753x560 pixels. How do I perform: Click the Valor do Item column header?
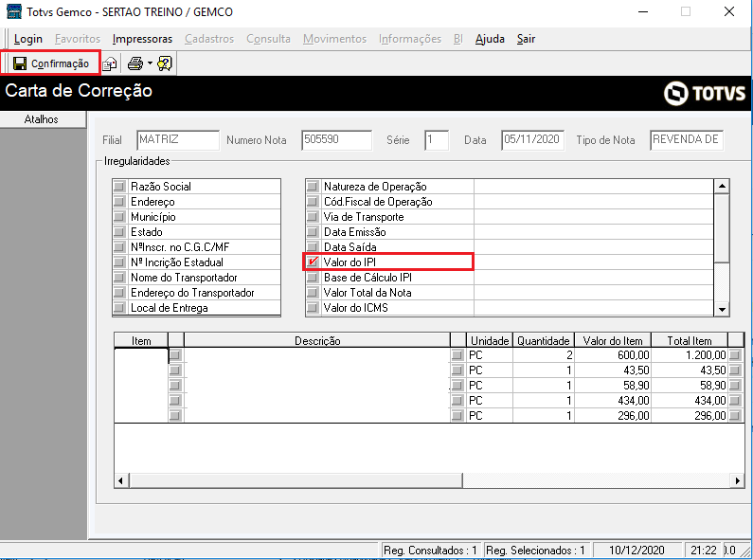tap(612, 340)
